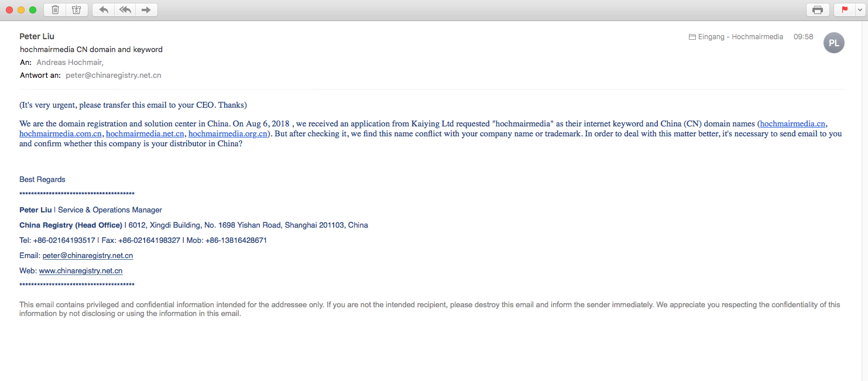Open the hochmairmedia.com.cn link

click(x=60, y=133)
